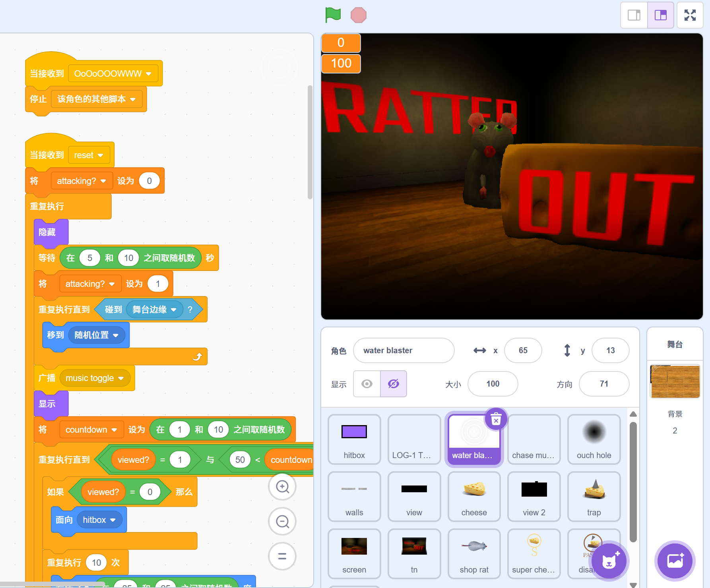Click the green flag to start

coord(333,15)
